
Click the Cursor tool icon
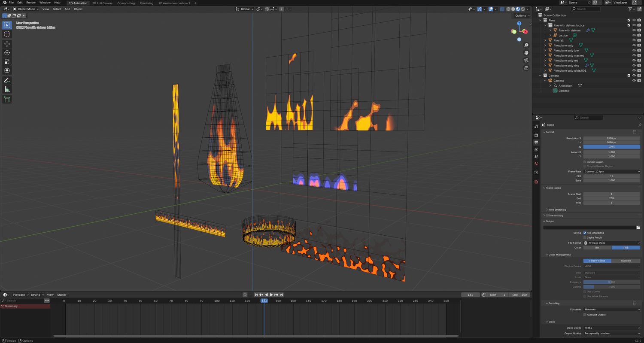click(x=7, y=34)
